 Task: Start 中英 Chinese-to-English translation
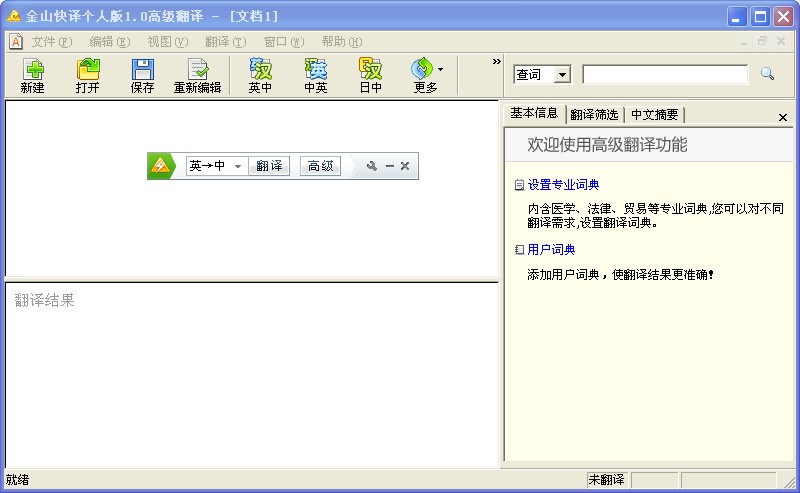tap(315, 75)
